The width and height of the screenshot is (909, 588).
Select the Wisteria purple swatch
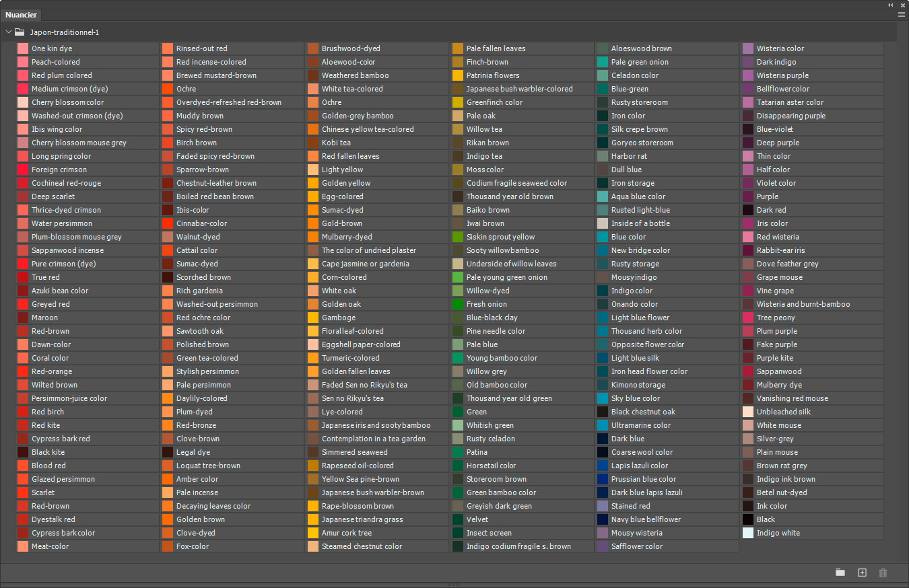point(748,75)
